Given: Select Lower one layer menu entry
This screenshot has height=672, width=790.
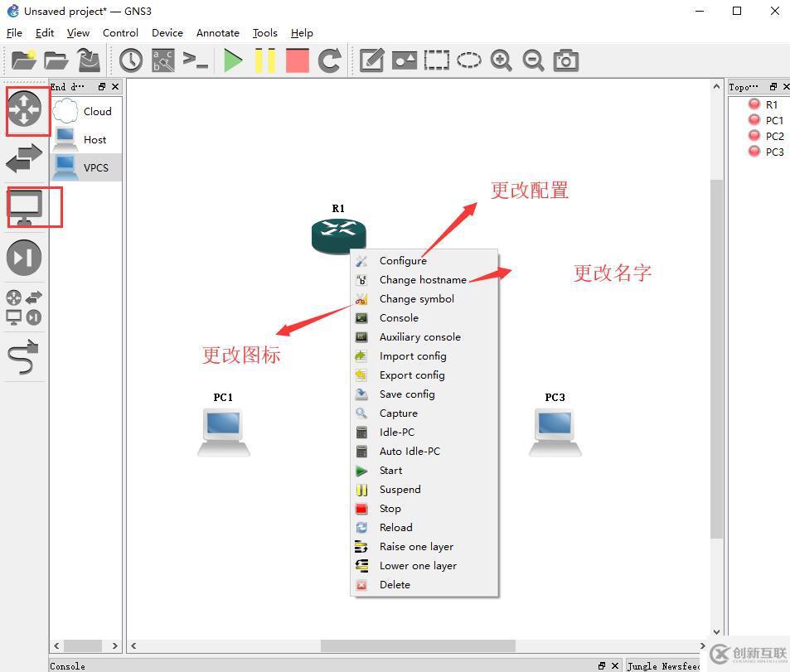Looking at the screenshot, I should coord(424,566).
